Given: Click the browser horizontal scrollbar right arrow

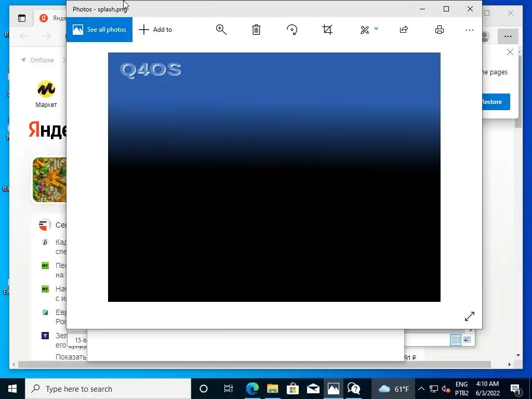Looking at the screenshot, I should point(510,364).
